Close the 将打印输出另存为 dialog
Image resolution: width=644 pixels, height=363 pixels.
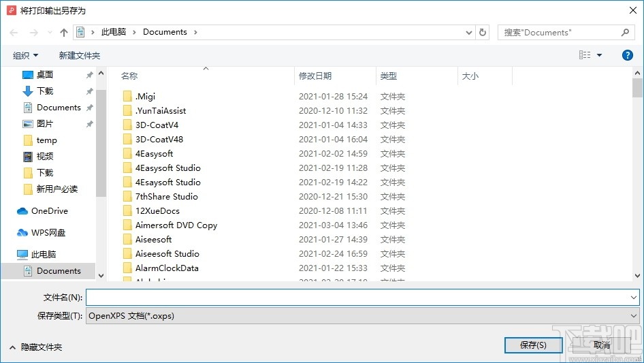(x=633, y=10)
